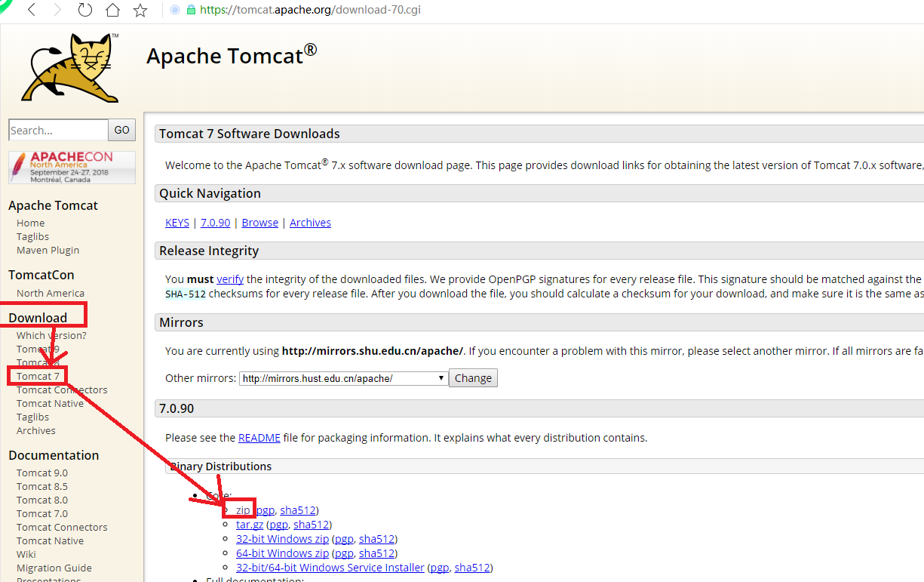The height and width of the screenshot is (582, 924).
Task: Open North America under TomcatCon
Action: 51,293
